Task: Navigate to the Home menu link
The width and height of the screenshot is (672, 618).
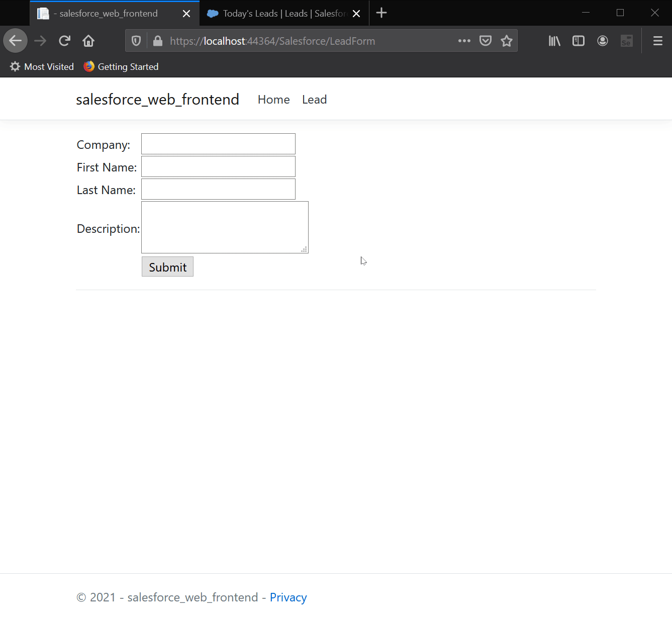Action: [273, 99]
